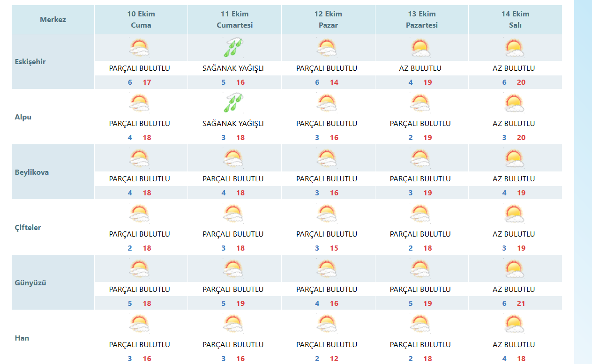
Task: Click Eskişehir's partly cloudy icon for 10 Ekim
Action: (140, 47)
